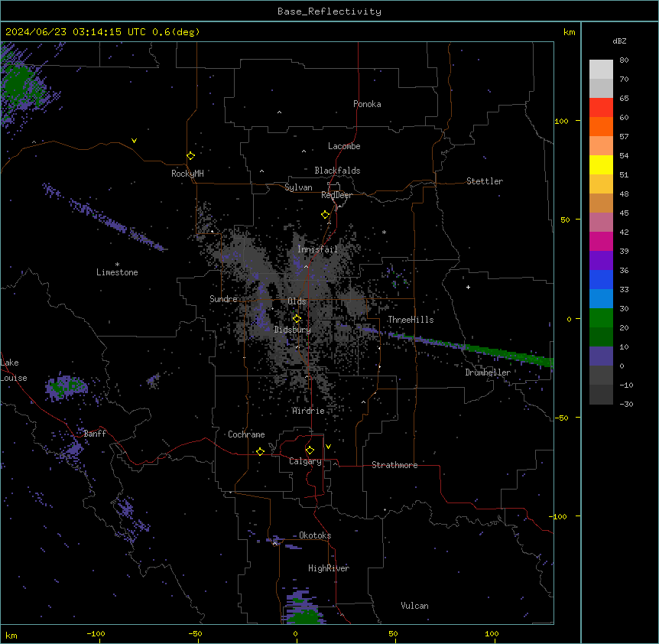659x644 pixels.
Task: Click the yellow V marker east of Calgary
Action: 328,447
